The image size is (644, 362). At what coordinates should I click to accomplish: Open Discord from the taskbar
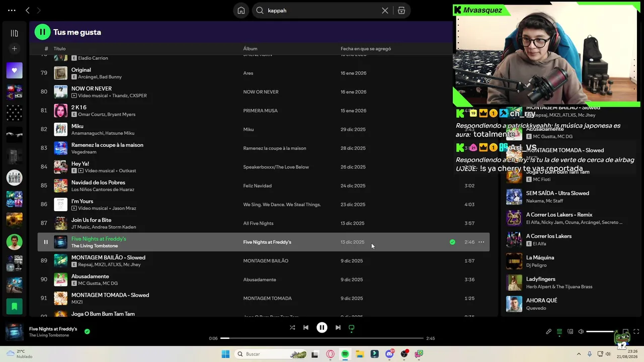(389, 354)
